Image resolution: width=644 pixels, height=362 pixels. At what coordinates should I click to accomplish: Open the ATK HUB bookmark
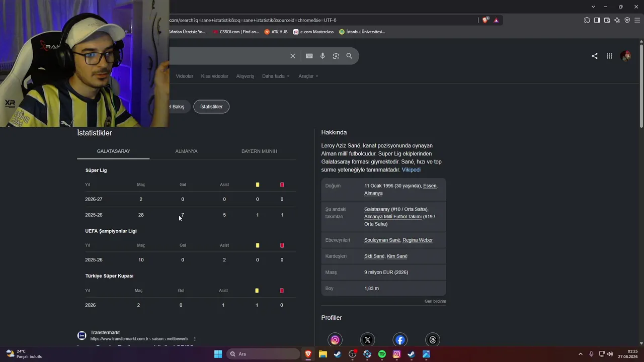(x=276, y=32)
